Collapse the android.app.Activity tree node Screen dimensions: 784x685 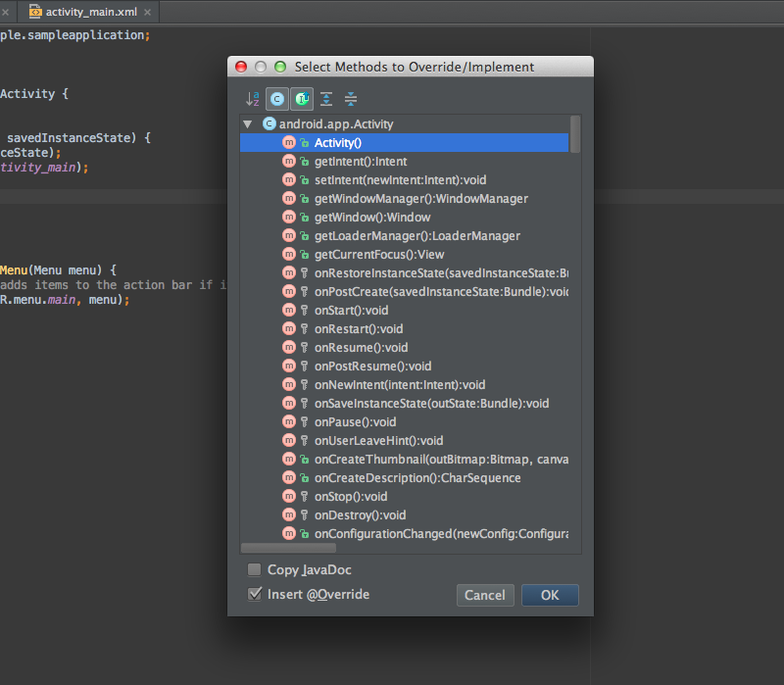pos(248,123)
